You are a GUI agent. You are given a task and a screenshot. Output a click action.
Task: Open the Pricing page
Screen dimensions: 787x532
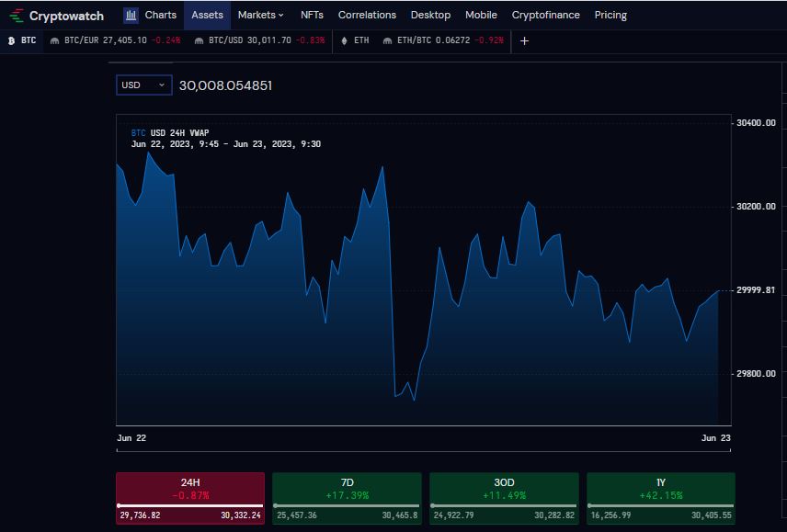(610, 15)
